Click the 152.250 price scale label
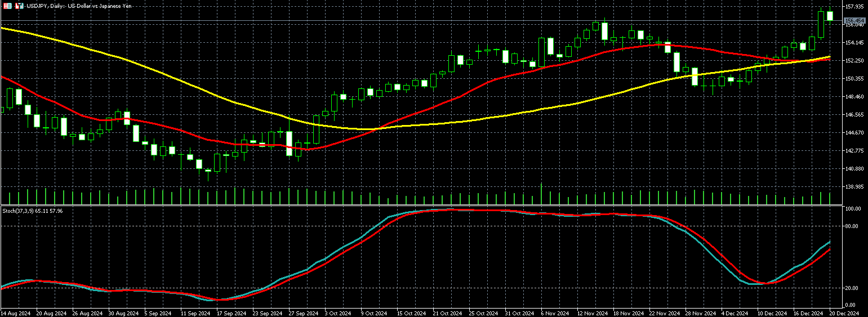The height and width of the screenshot is (317, 868). pos(855,61)
